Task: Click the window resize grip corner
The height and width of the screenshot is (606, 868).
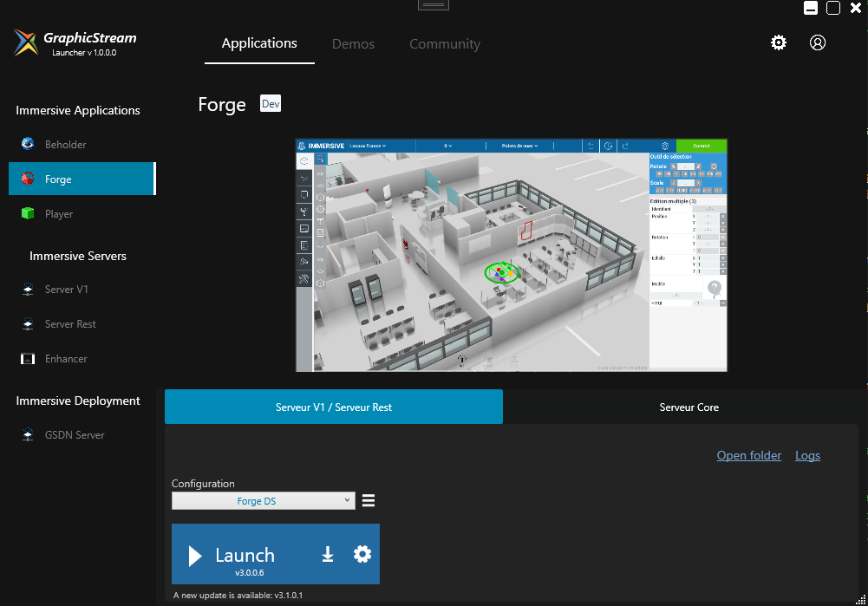Action: 861,600
